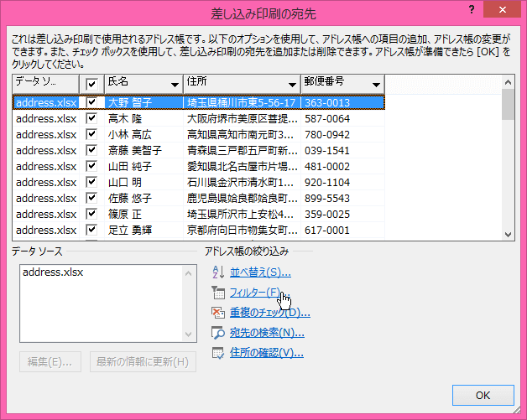
Task: Select the name 山口 明
Action: click(x=125, y=182)
